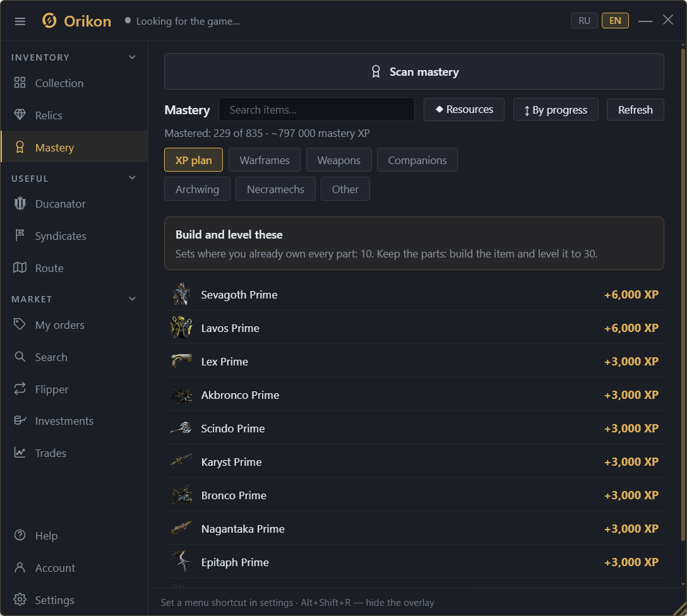Select the Lex Prime row
Viewport: 687px width, 616px height.
414,361
